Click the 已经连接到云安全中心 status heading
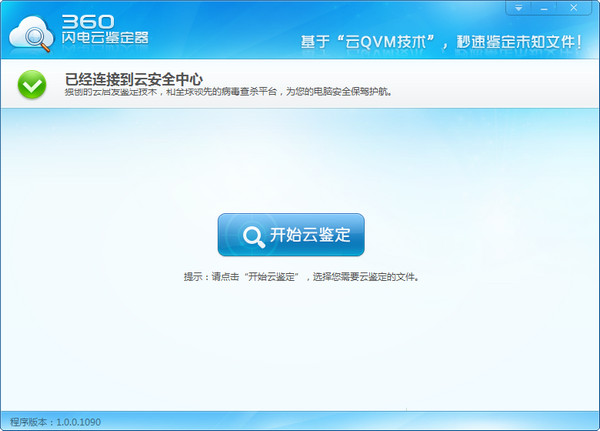The height and width of the screenshot is (431, 600). 133,78
